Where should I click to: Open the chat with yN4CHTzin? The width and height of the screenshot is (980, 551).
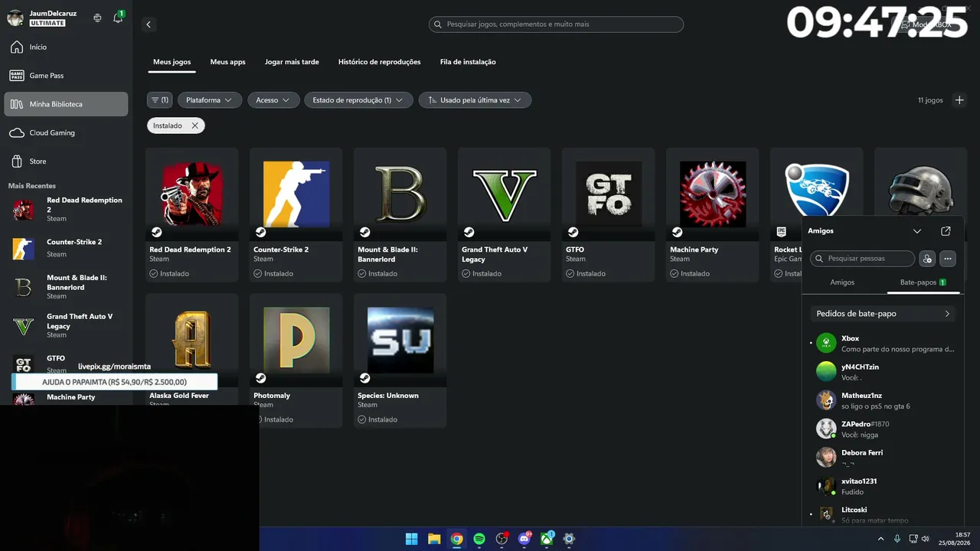click(x=884, y=372)
